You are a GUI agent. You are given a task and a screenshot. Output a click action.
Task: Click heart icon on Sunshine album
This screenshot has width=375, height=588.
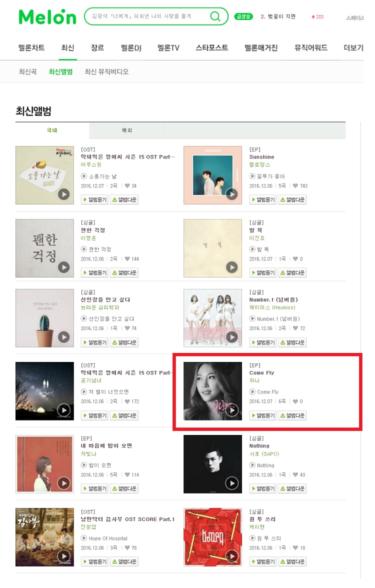[295, 186]
